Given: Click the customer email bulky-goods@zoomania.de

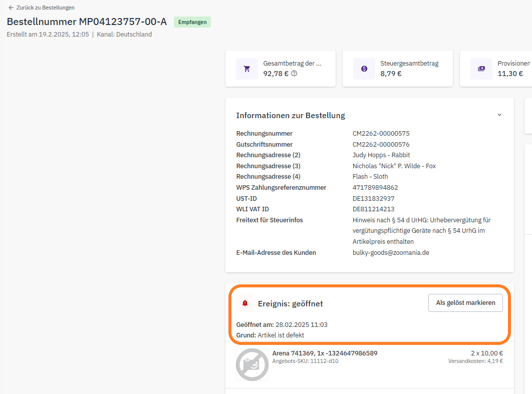Looking at the screenshot, I should click(391, 253).
